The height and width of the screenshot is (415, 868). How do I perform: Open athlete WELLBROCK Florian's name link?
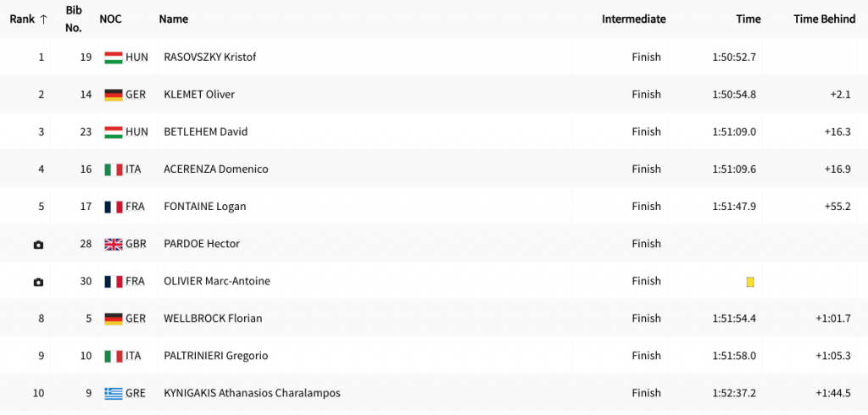tap(213, 318)
